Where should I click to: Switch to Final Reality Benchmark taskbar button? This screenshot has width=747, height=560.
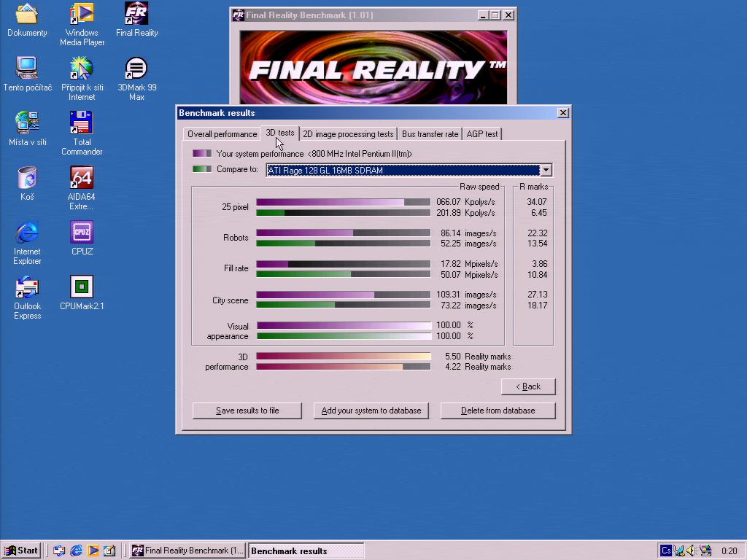coord(187,551)
